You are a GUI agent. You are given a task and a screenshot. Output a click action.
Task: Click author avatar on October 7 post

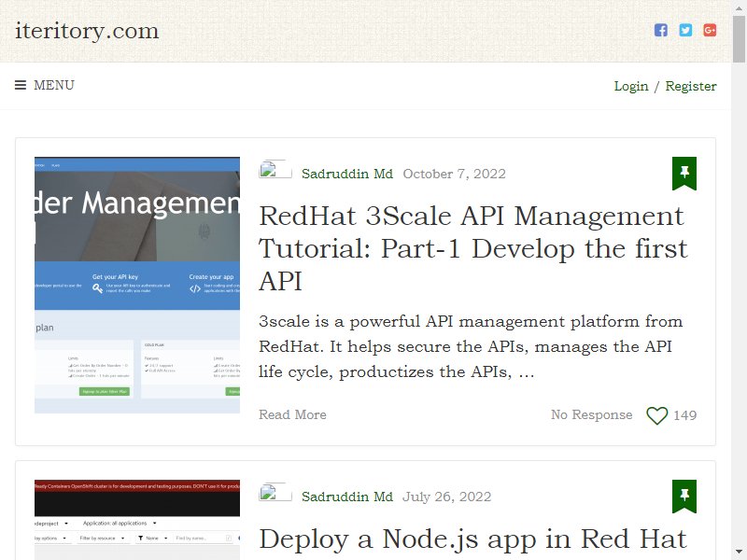[275, 169]
